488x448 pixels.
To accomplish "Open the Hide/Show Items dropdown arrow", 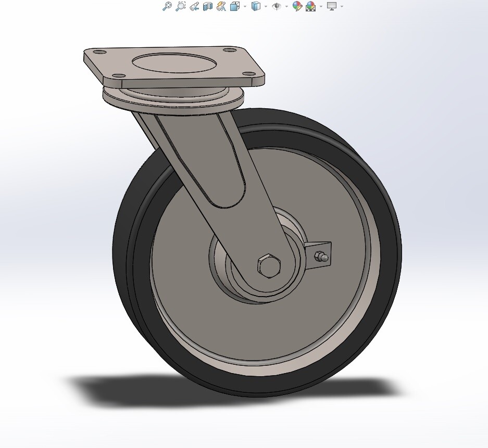I will coord(287,6).
